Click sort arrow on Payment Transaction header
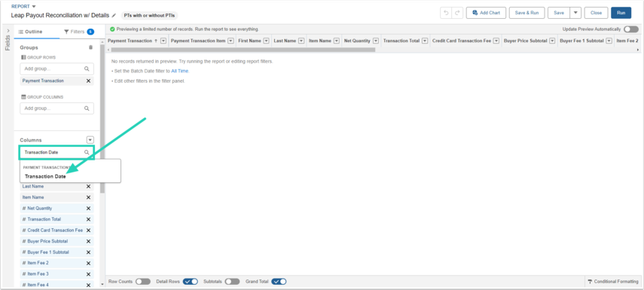The image size is (644, 290). pyautogui.click(x=156, y=41)
